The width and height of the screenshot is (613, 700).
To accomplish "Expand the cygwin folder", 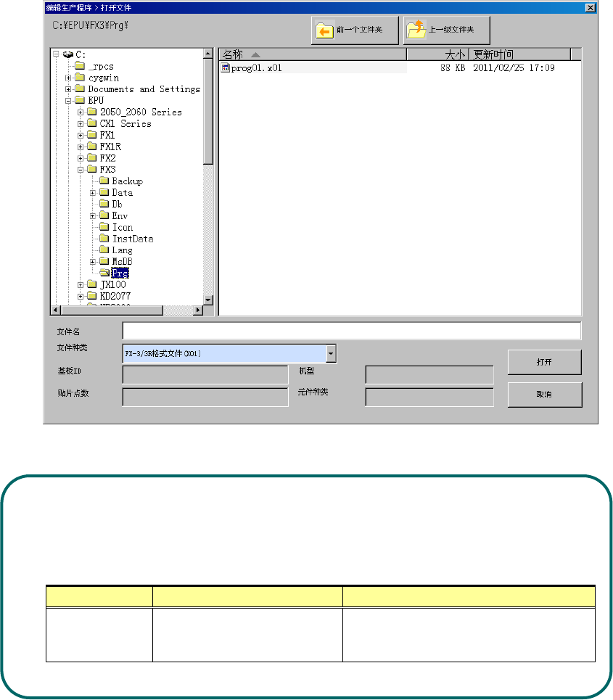I will (68, 78).
